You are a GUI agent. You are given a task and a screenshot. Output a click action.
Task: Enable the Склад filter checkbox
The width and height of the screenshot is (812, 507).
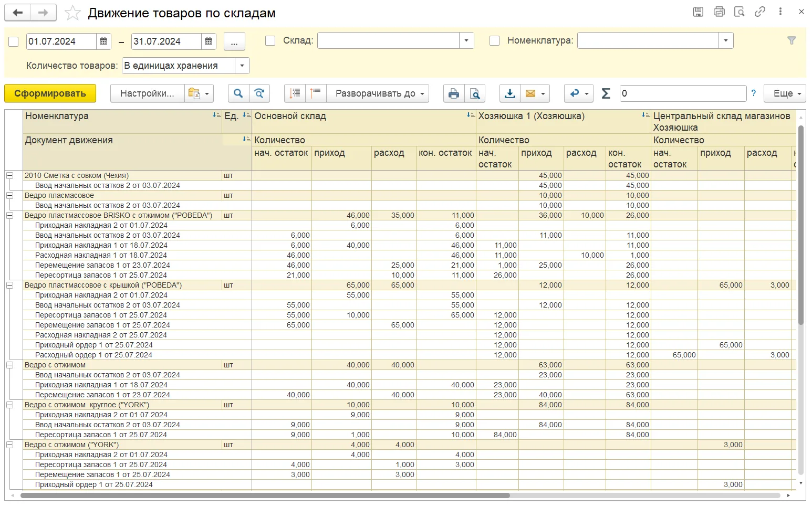pyautogui.click(x=270, y=40)
